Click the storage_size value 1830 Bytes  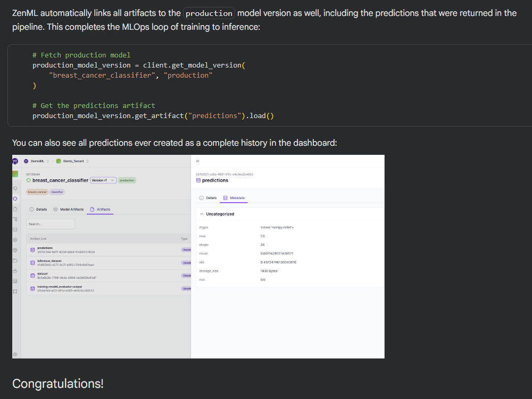tap(269, 271)
